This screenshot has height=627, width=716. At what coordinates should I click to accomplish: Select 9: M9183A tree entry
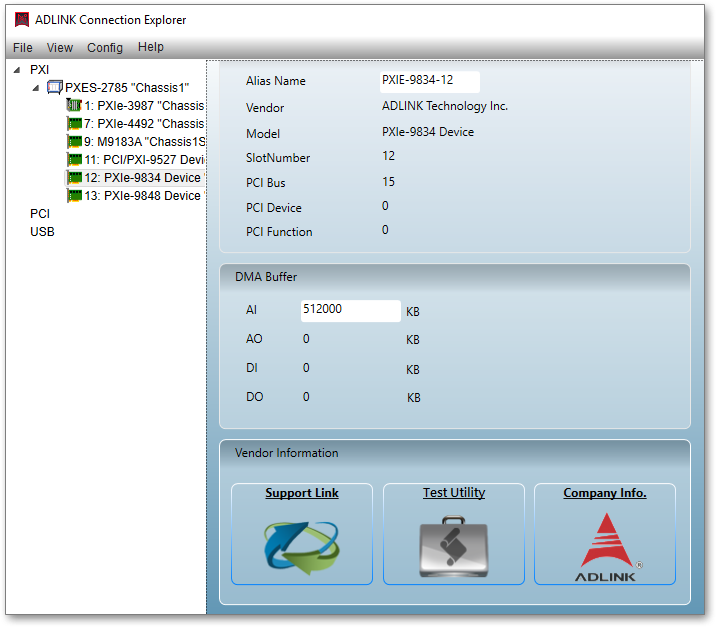(x=145, y=142)
